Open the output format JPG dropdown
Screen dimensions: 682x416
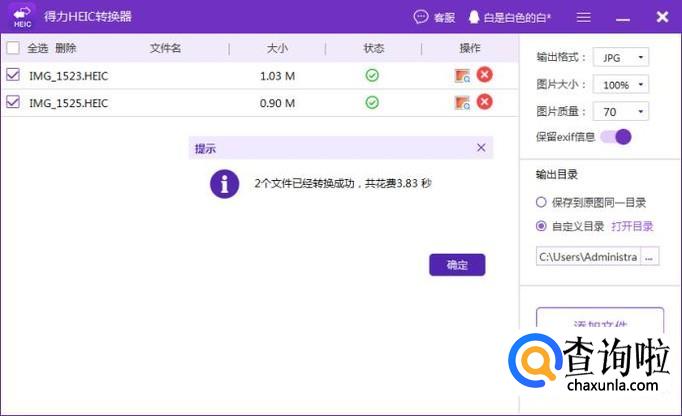pos(621,57)
